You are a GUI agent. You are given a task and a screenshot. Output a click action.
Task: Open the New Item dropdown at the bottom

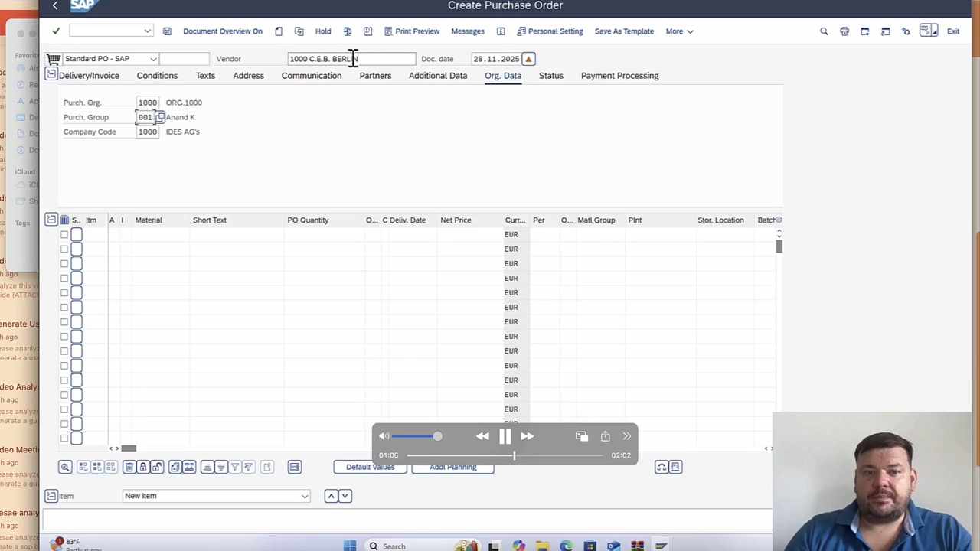(304, 496)
